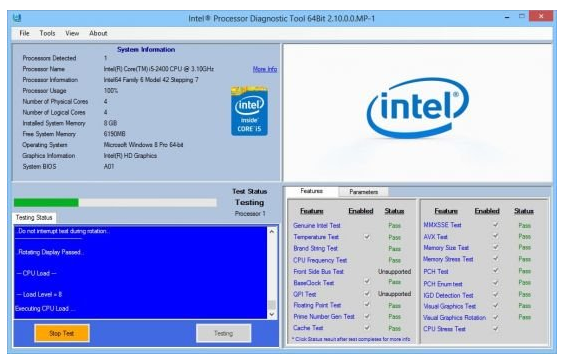Toggle Visual Graphics Test checkbox

pyautogui.click(x=495, y=306)
